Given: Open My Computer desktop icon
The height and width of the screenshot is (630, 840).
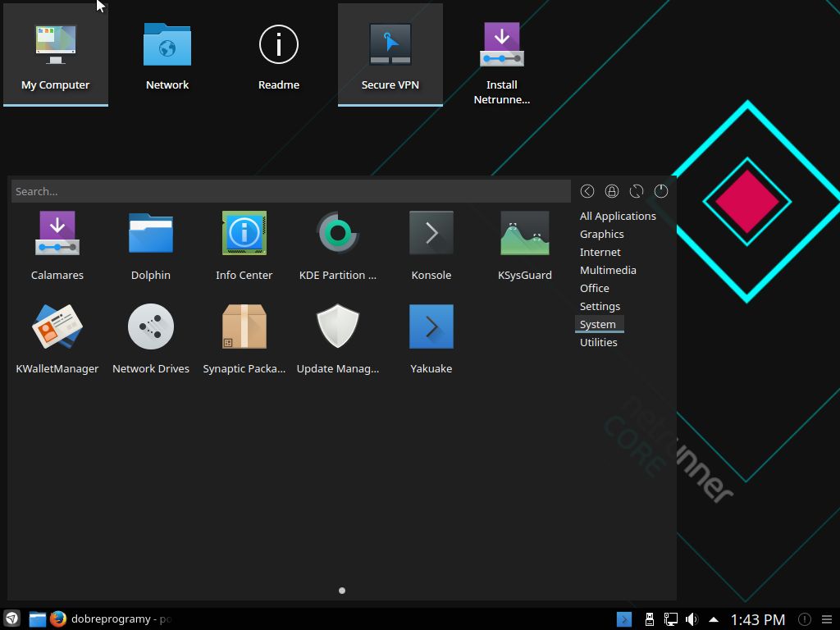Looking at the screenshot, I should pyautogui.click(x=56, y=55).
